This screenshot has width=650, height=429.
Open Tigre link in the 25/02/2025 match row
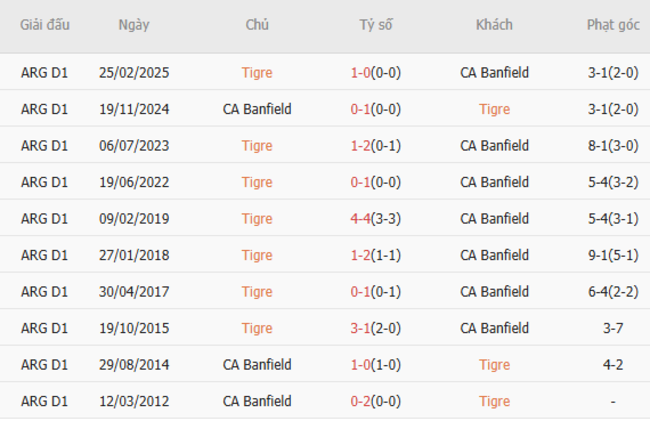pyautogui.click(x=257, y=73)
